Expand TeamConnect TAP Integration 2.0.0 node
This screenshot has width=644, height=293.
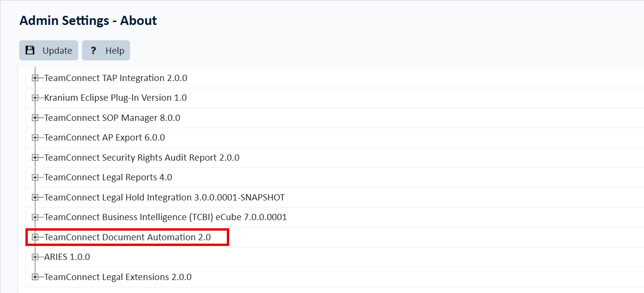tap(35, 78)
